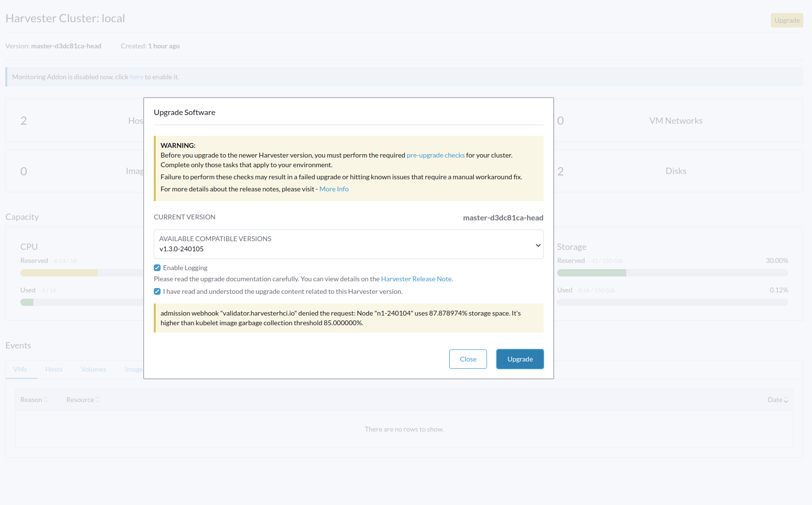Open the Available Compatible Versions dropdown
Viewport: 812px width, 505px height.
click(348, 245)
